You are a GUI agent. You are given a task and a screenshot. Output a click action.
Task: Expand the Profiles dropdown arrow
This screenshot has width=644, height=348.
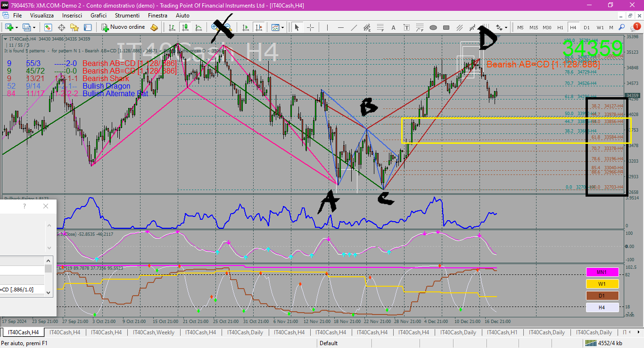34,27
